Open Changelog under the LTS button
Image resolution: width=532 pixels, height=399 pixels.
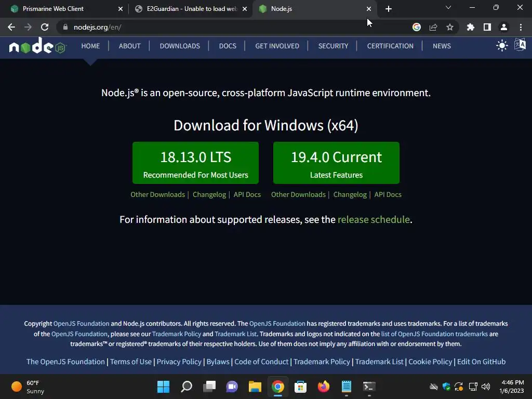tap(209, 194)
